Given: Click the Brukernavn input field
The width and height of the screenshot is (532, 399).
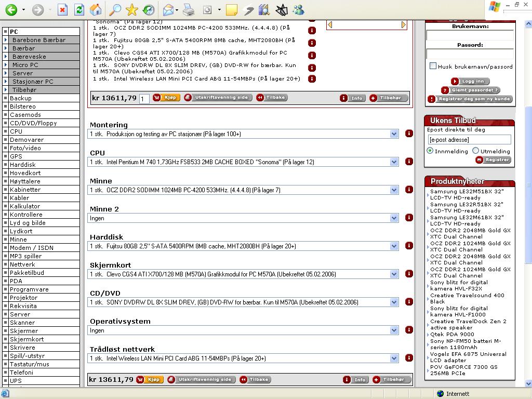Looking at the screenshot, I should click(x=470, y=35).
